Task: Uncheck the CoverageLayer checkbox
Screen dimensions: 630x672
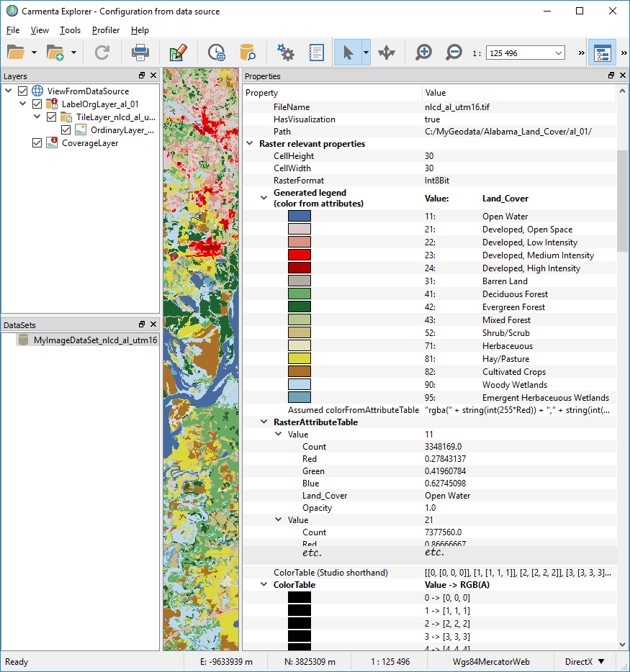Action: pos(37,143)
